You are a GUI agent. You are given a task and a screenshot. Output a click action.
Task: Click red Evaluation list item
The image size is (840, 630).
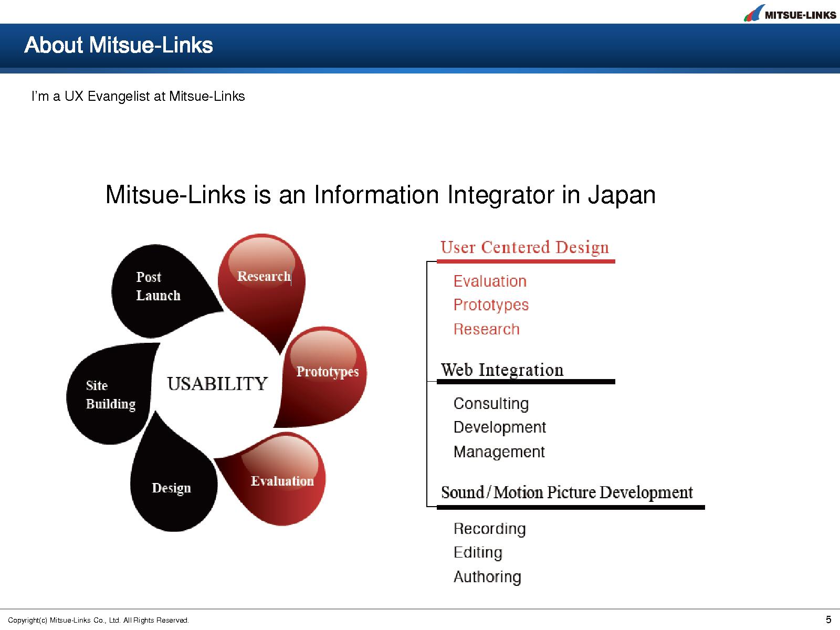tap(490, 281)
